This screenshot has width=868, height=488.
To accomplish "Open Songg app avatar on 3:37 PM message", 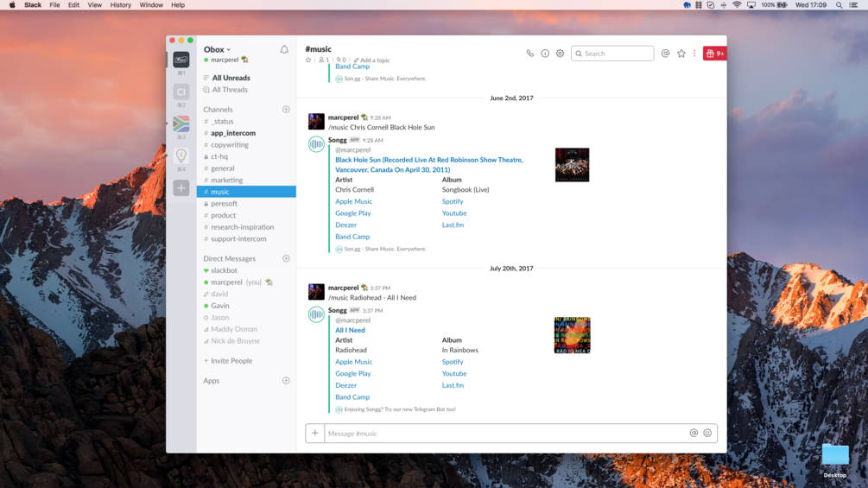I will (316, 314).
